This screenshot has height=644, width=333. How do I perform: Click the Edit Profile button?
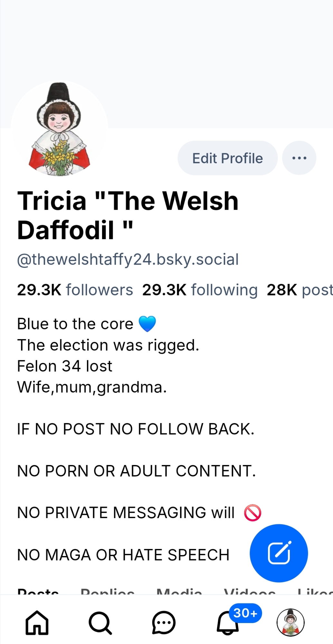228,158
